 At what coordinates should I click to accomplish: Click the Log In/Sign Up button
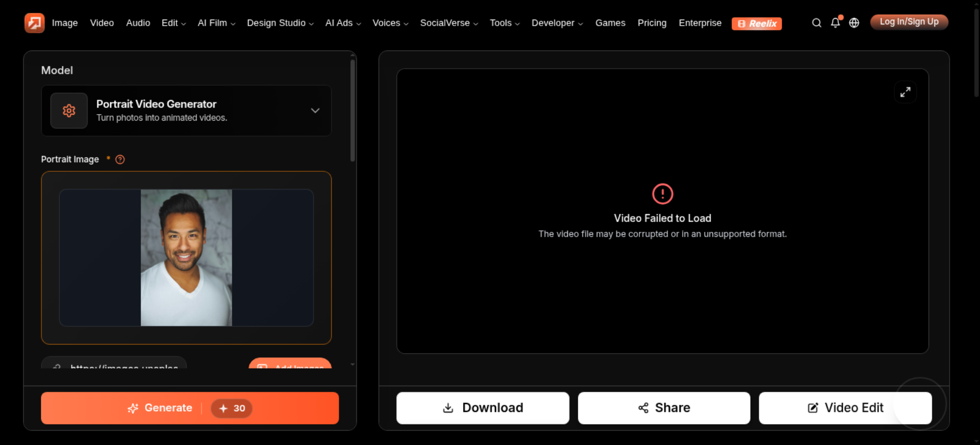tap(909, 22)
